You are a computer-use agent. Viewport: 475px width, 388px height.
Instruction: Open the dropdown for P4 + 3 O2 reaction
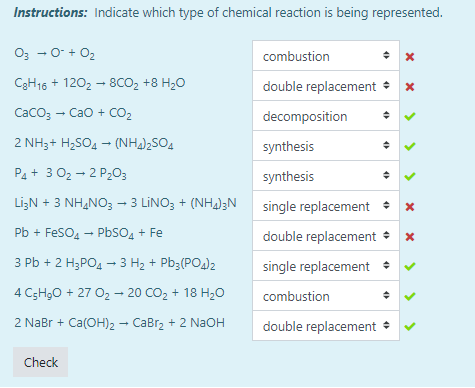pyautogui.click(x=326, y=176)
